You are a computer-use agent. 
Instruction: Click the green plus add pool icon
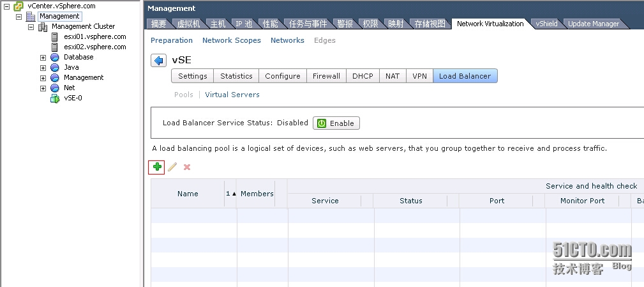[156, 167]
